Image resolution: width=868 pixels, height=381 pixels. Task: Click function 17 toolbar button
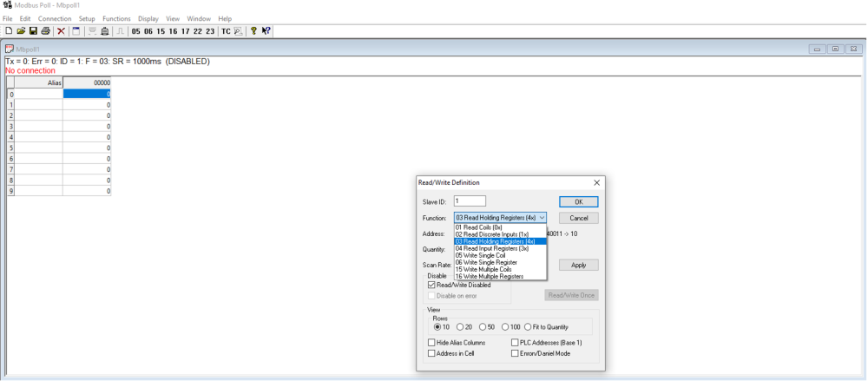[186, 31]
